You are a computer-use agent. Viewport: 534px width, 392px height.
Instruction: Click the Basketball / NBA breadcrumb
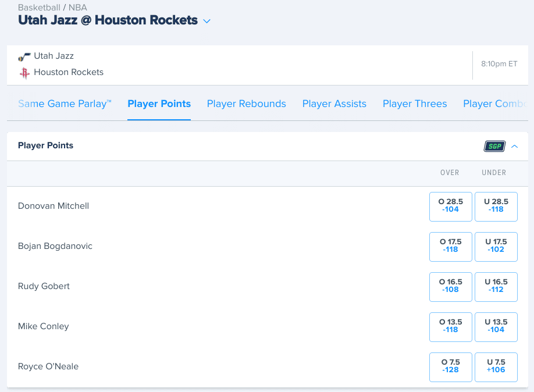coord(52,7)
